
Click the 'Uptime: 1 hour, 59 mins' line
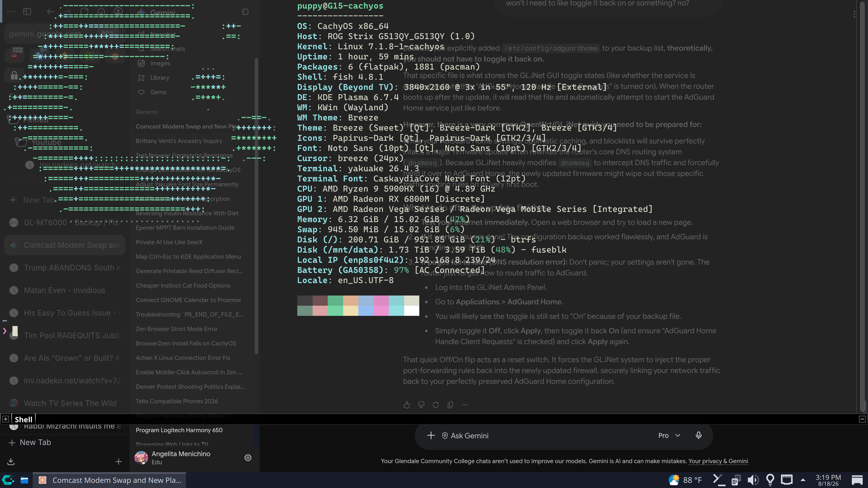tap(356, 56)
